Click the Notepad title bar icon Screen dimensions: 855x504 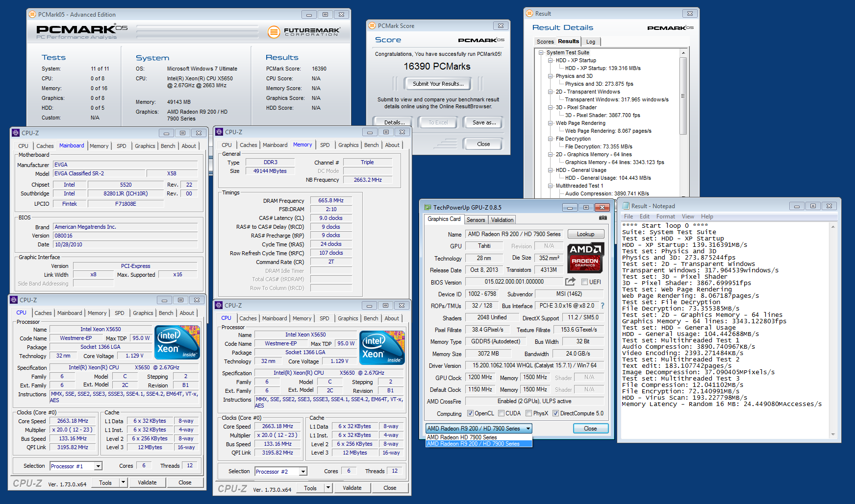[x=626, y=206]
